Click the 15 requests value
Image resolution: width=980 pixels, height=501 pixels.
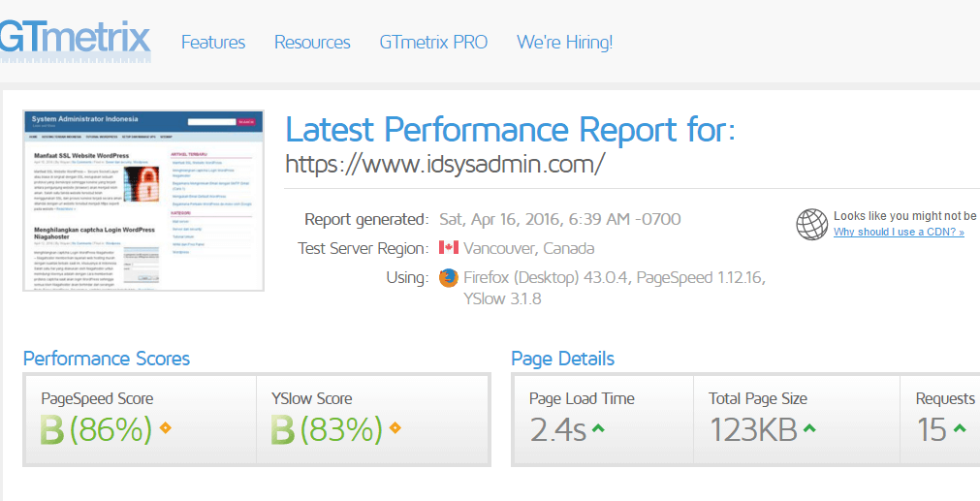click(932, 430)
